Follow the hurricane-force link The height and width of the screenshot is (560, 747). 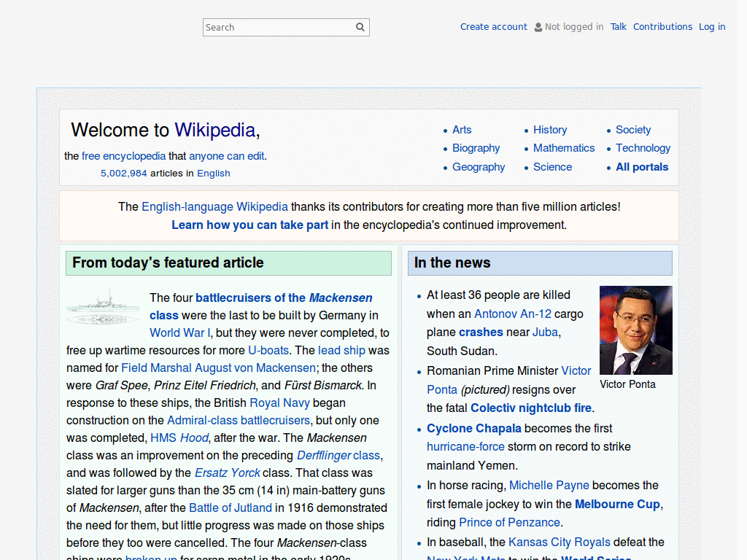point(465,447)
